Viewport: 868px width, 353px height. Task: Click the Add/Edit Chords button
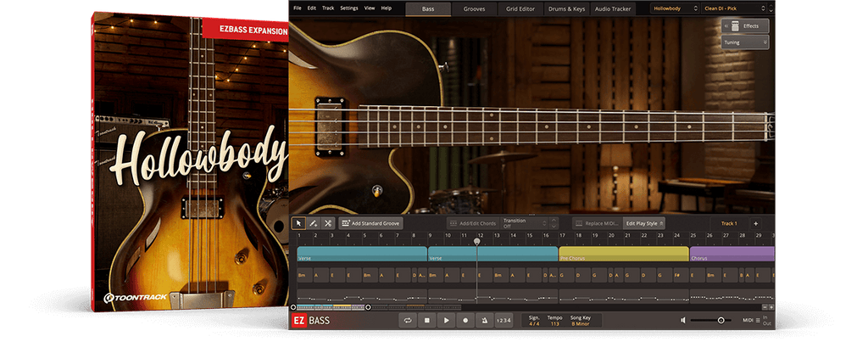pos(472,223)
